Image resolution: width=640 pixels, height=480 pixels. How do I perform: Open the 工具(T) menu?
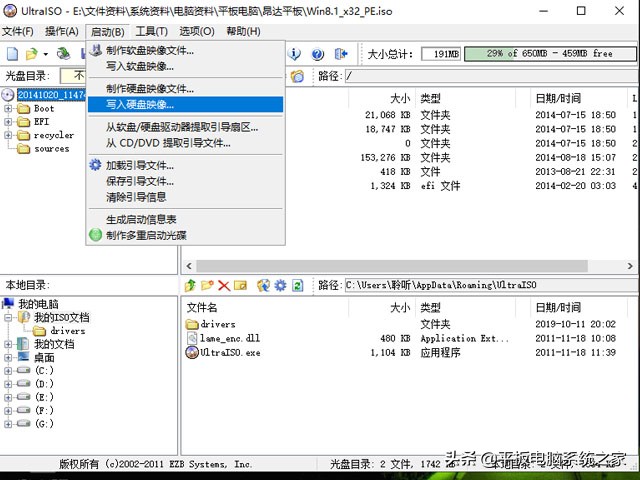152,31
